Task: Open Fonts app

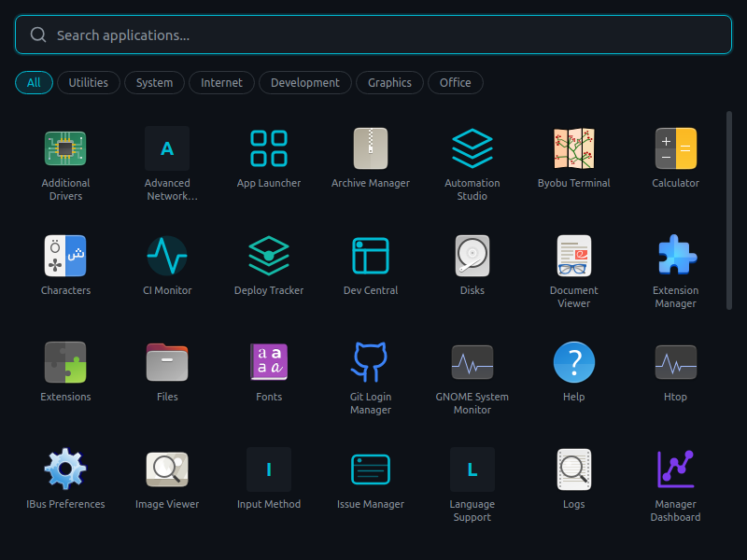Action: [x=269, y=362]
